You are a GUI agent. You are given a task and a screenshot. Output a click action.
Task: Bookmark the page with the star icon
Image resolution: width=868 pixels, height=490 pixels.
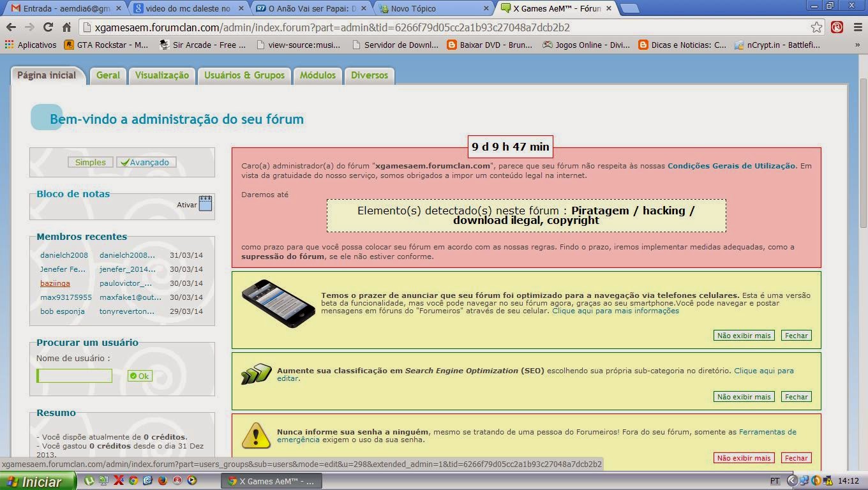coord(816,27)
